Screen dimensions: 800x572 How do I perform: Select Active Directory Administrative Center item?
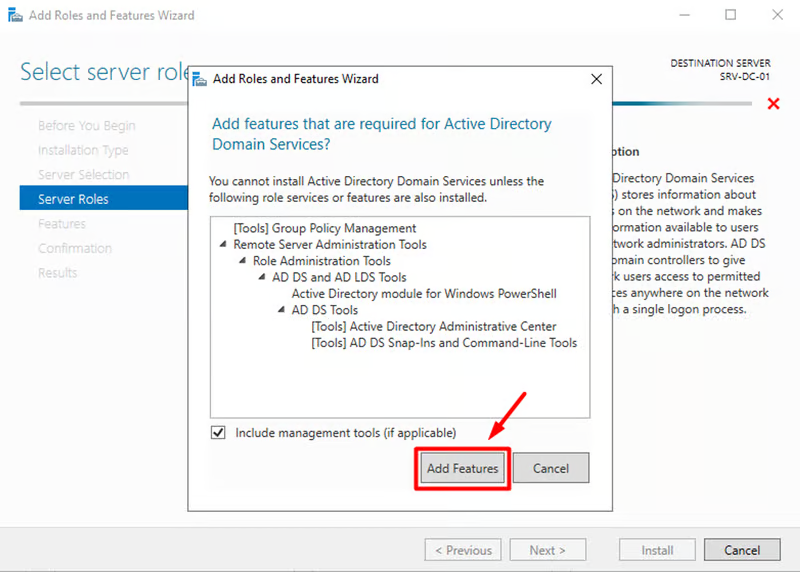tap(433, 327)
